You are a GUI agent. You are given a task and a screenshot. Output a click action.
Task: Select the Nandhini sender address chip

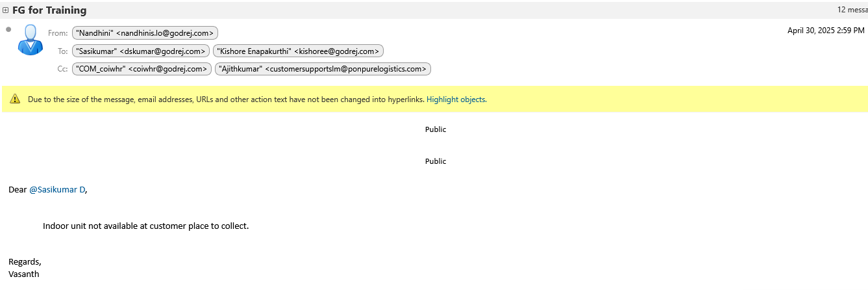point(145,33)
